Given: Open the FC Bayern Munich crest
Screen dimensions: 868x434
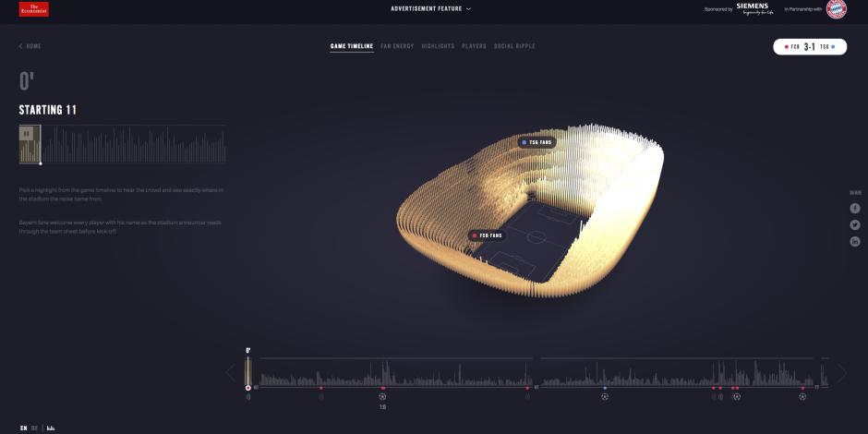Looking at the screenshot, I should pos(835,9).
